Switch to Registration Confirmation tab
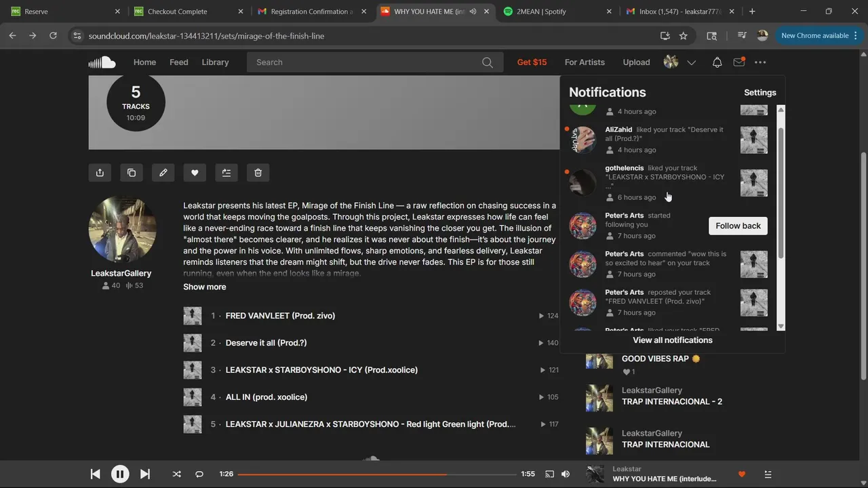Screen dimensions: 868x488 click(311, 12)
